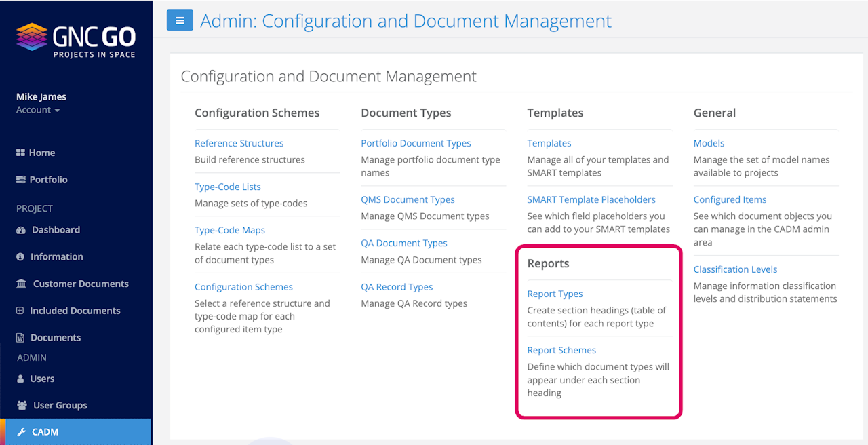Select QMS Document Types link
Screen dimensions: 868x445
408,199
